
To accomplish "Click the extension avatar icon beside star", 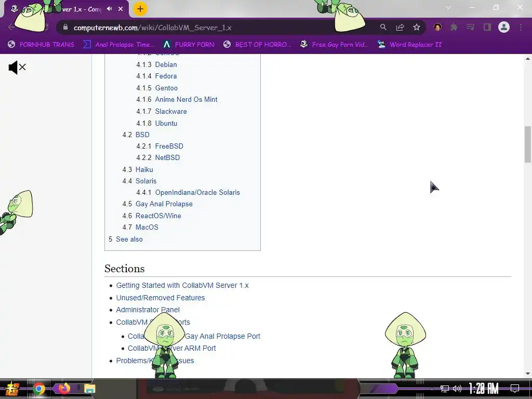I will (x=437, y=27).
